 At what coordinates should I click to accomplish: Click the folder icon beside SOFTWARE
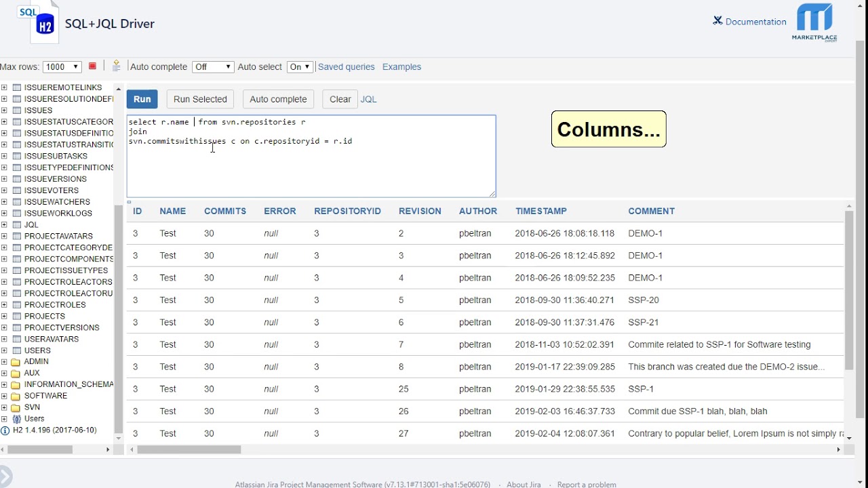16,396
